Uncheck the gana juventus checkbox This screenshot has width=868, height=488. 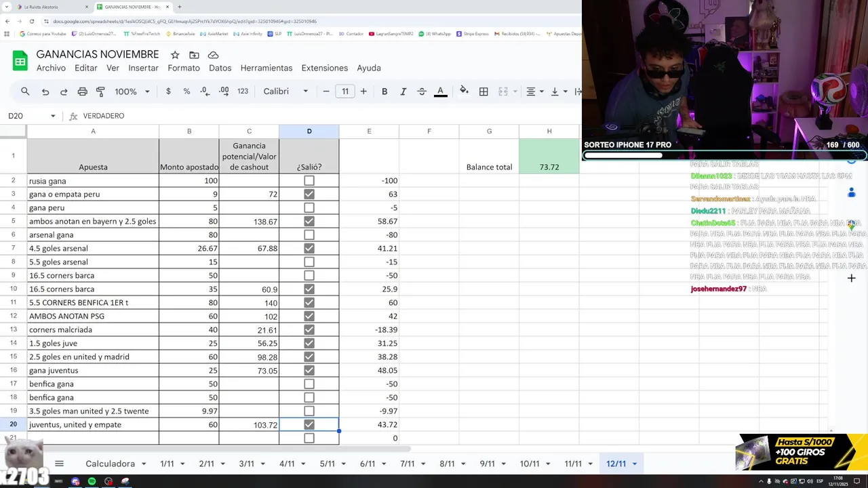(309, 371)
